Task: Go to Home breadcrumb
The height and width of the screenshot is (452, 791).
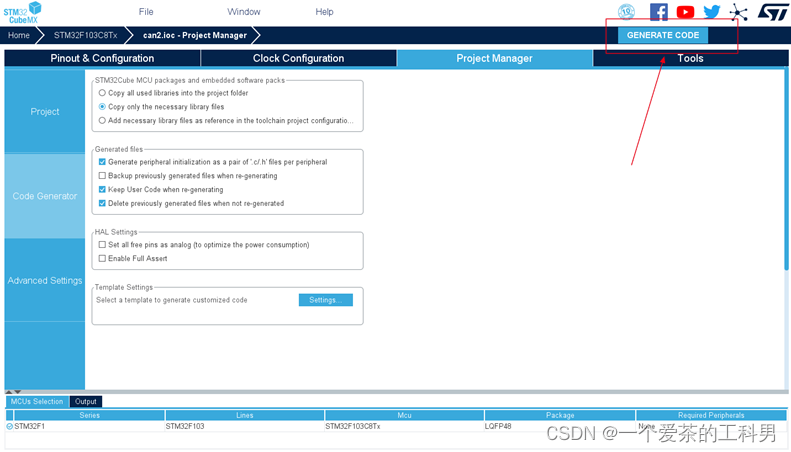Action: [x=19, y=35]
